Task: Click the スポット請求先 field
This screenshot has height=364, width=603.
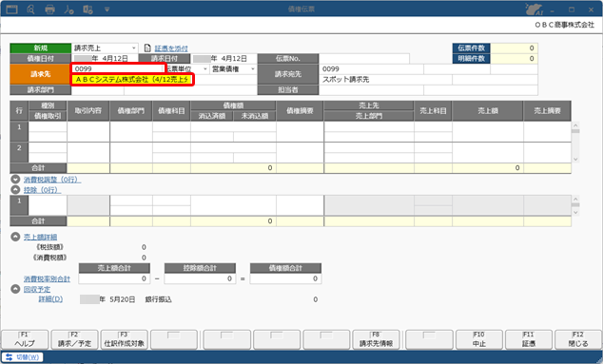Action: [385, 80]
